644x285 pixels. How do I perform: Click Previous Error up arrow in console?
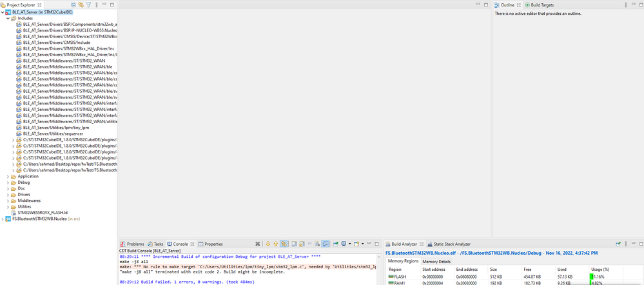point(276,244)
